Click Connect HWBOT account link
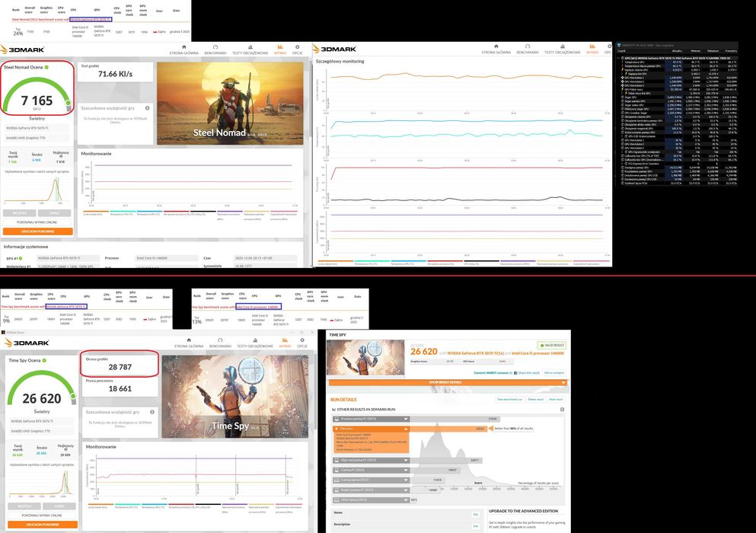The image size is (756, 533). (493, 373)
